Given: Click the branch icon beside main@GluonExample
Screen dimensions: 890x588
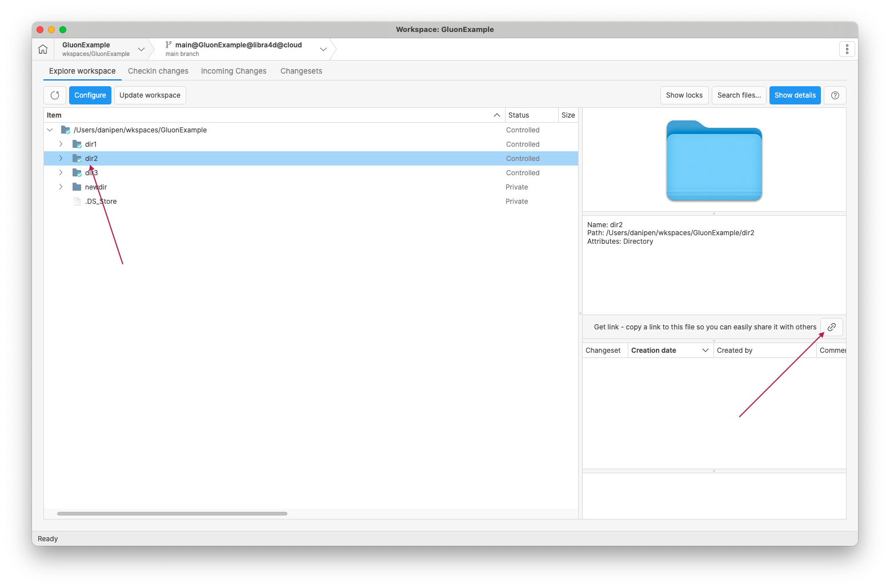Looking at the screenshot, I should pyautogui.click(x=168, y=45).
